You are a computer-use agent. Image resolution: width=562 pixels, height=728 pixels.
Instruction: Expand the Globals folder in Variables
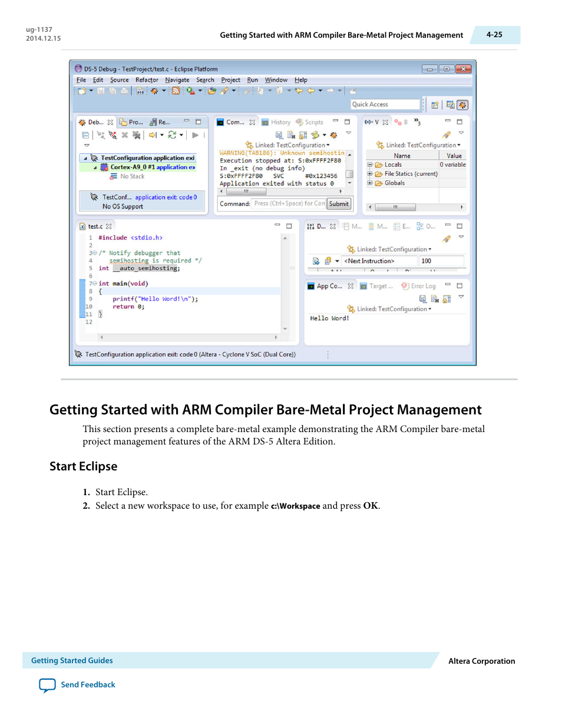(370, 183)
